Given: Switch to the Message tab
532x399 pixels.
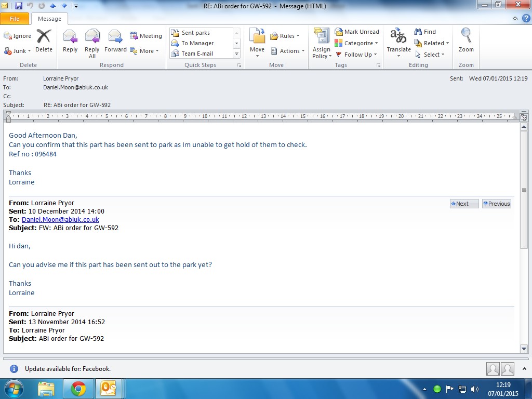Looking at the screenshot, I should pos(49,19).
